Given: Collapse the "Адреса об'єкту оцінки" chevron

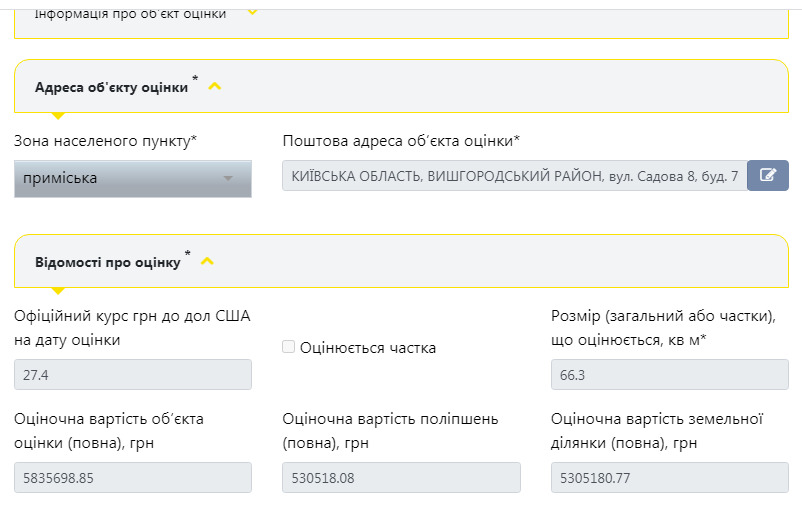Looking at the screenshot, I should [214, 87].
